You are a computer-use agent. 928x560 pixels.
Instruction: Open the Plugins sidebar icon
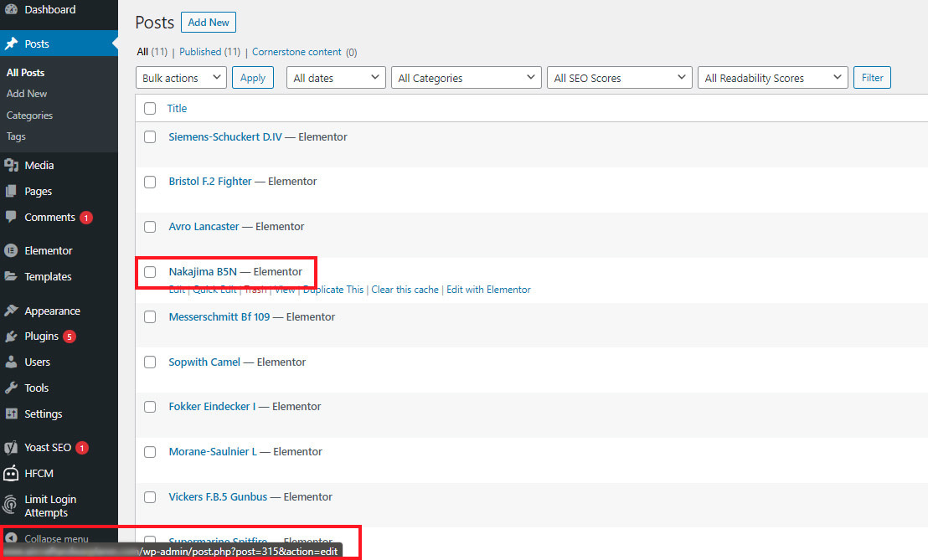coord(12,337)
